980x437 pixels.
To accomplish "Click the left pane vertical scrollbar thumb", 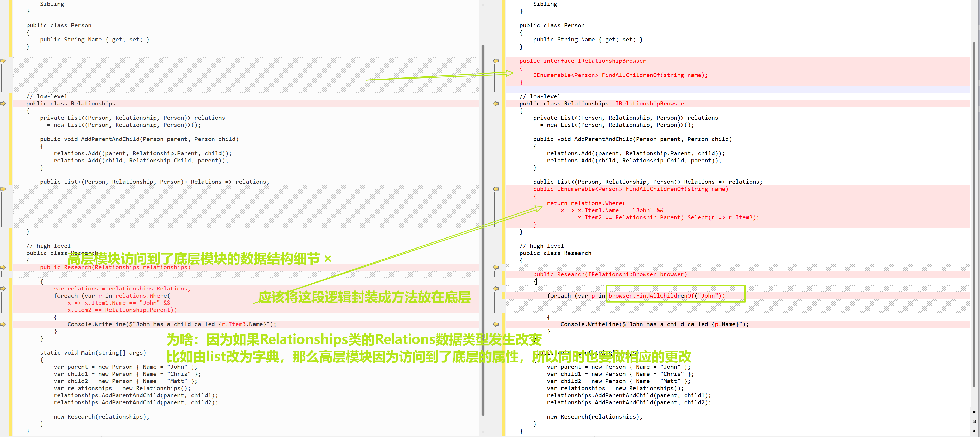I will [483, 228].
